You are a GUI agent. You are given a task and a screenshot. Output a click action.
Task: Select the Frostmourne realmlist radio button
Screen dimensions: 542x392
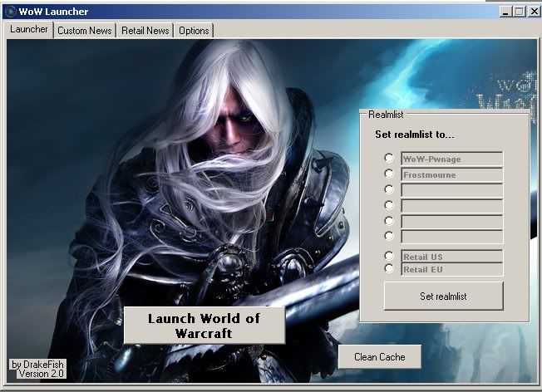click(x=389, y=174)
